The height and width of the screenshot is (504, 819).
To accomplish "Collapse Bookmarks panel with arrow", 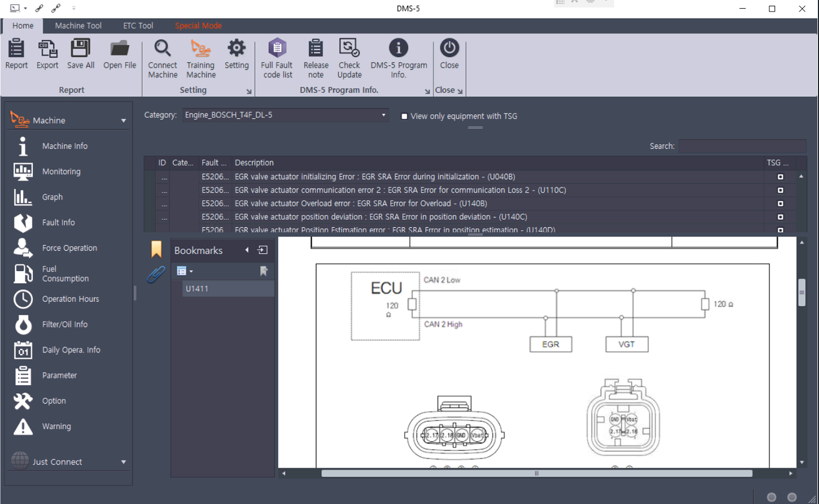I will click(x=247, y=250).
